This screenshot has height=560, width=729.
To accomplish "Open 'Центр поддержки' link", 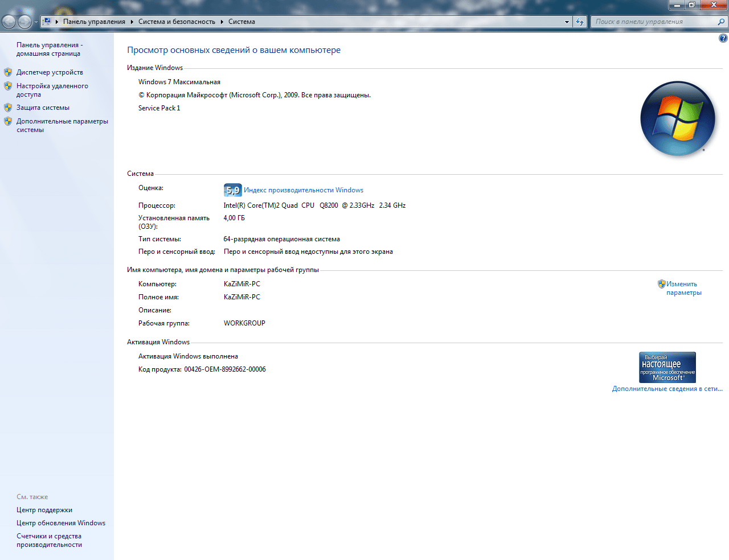I will click(x=44, y=510).
